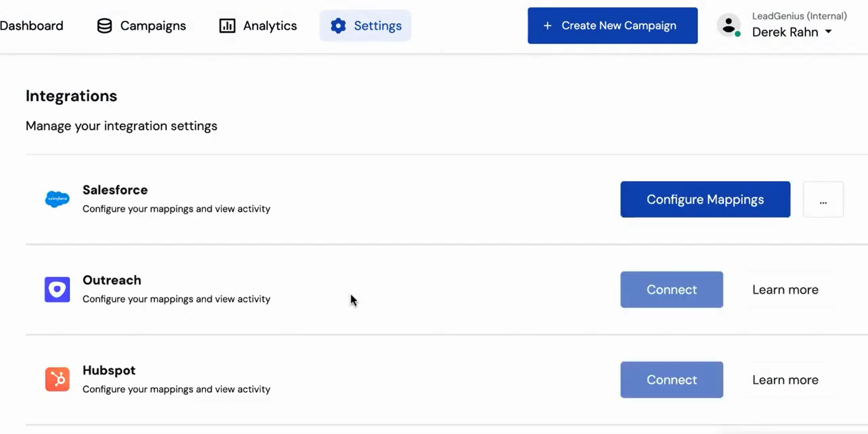Click the plus icon in Create New Campaign

tap(547, 26)
